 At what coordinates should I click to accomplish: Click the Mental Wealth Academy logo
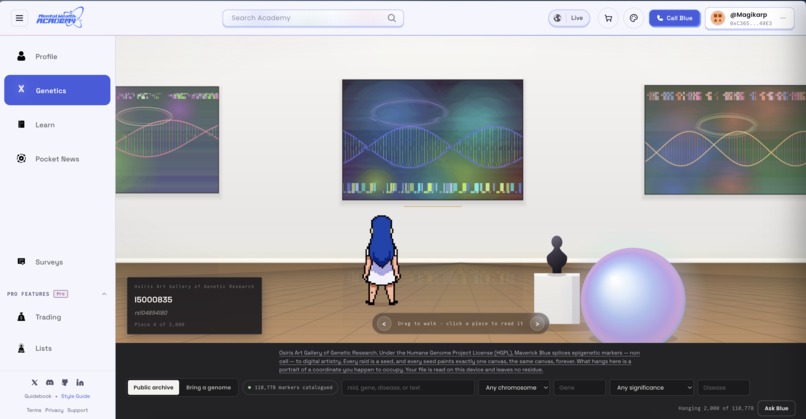60,18
